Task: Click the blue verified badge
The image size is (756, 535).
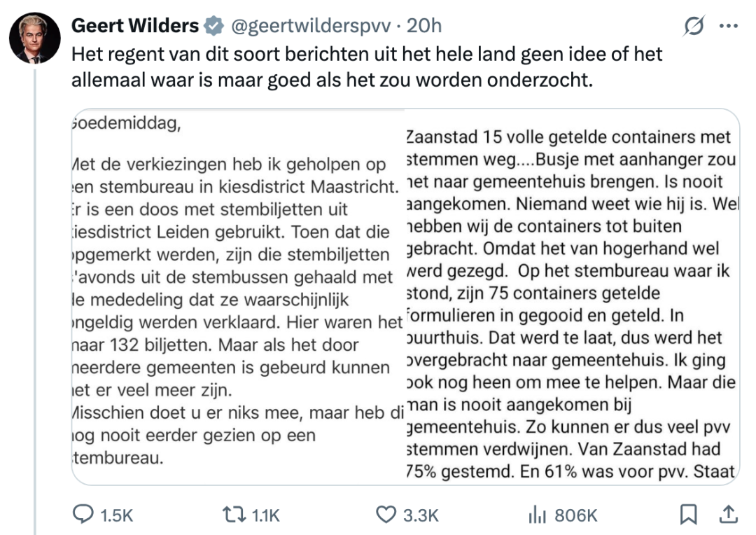Action: pyautogui.click(x=213, y=27)
